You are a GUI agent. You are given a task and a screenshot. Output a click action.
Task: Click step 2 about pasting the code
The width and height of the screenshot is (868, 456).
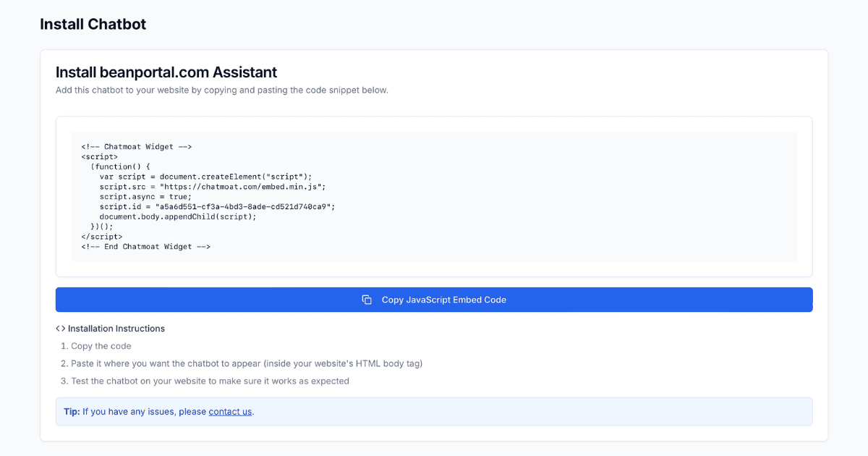[246, 363]
